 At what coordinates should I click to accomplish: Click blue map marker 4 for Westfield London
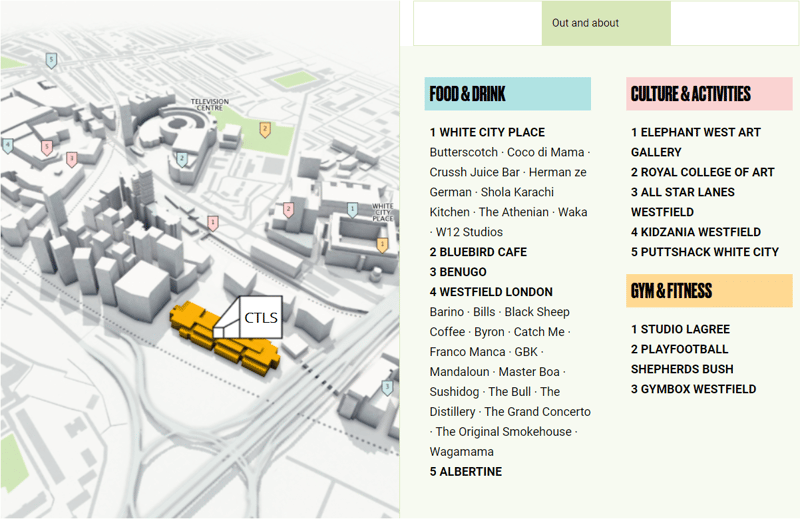coord(7,146)
